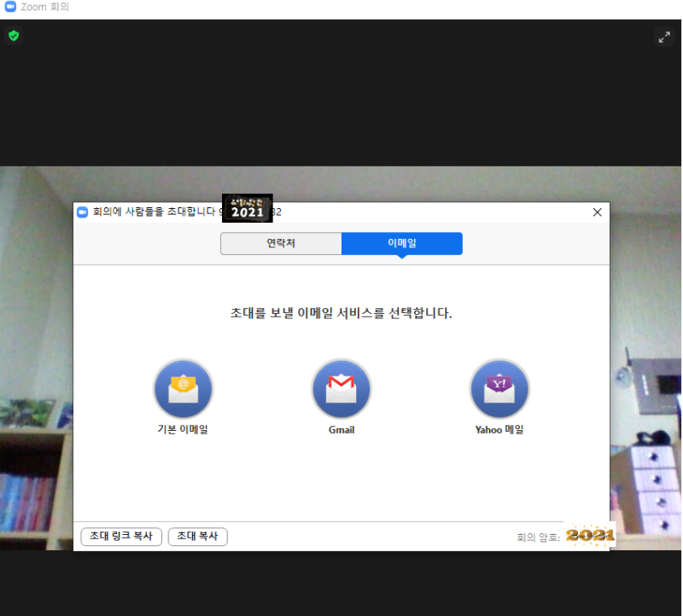Click the green encryption shield icon
Screen dimensions: 683x616
pos(14,35)
